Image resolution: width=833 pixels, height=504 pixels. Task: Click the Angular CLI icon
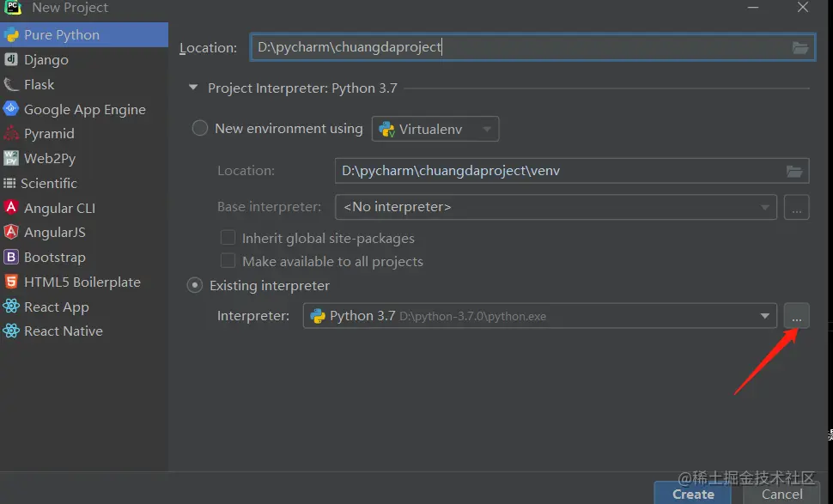click(11, 208)
